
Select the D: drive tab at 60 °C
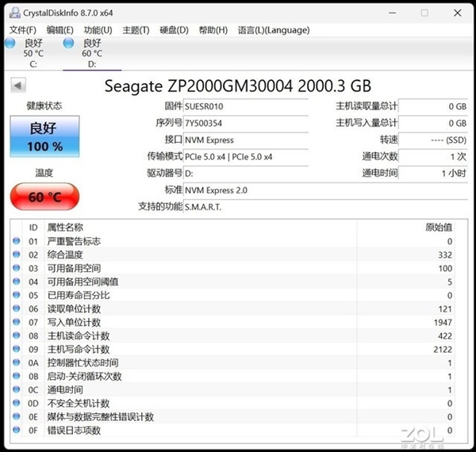click(92, 53)
